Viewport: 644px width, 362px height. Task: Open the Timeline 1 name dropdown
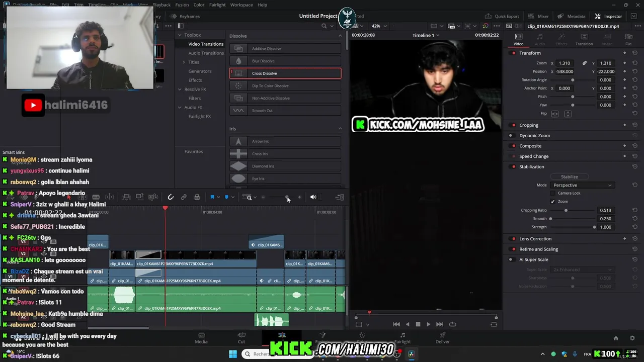pyautogui.click(x=426, y=35)
